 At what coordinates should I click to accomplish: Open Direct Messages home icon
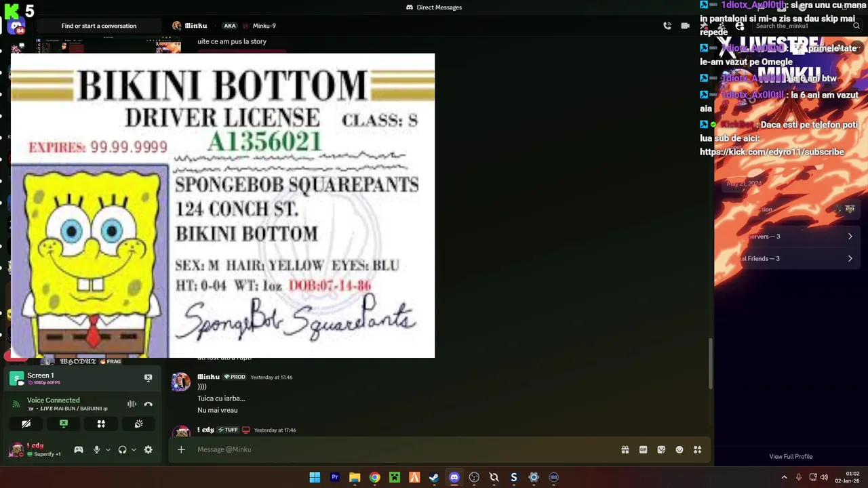pyautogui.click(x=16, y=27)
